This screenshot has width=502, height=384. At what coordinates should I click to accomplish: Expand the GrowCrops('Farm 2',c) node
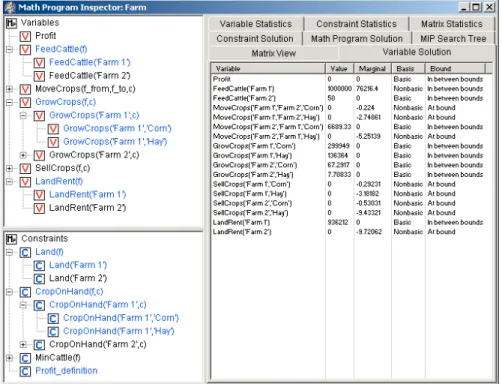pos(23,155)
